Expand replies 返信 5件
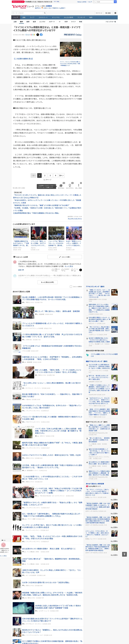 [x=21, y=270]
